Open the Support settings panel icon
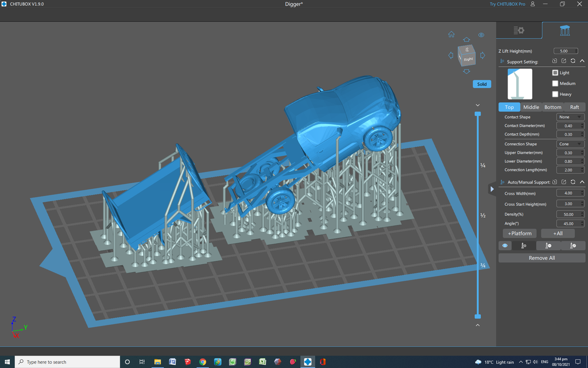 (564, 30)
